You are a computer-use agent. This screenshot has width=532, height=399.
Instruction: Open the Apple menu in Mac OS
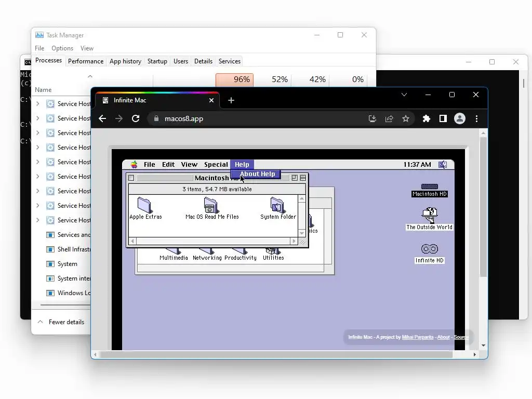pos(135,165)
